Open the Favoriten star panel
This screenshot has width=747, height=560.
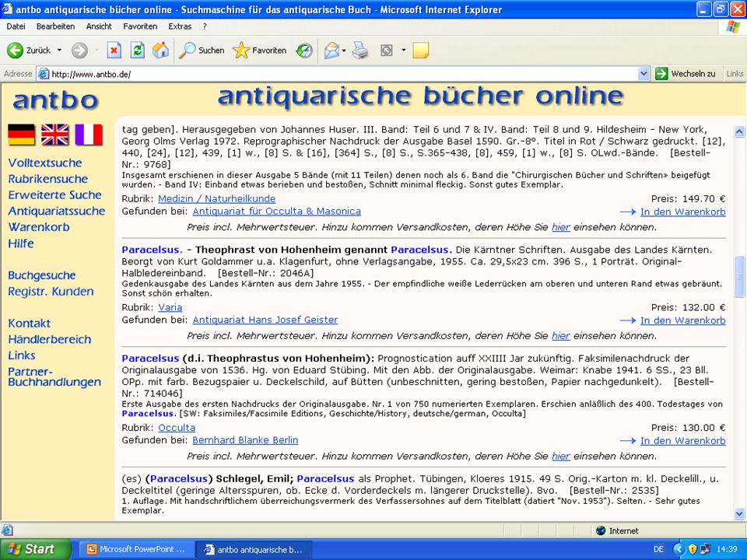click(260, 50)
